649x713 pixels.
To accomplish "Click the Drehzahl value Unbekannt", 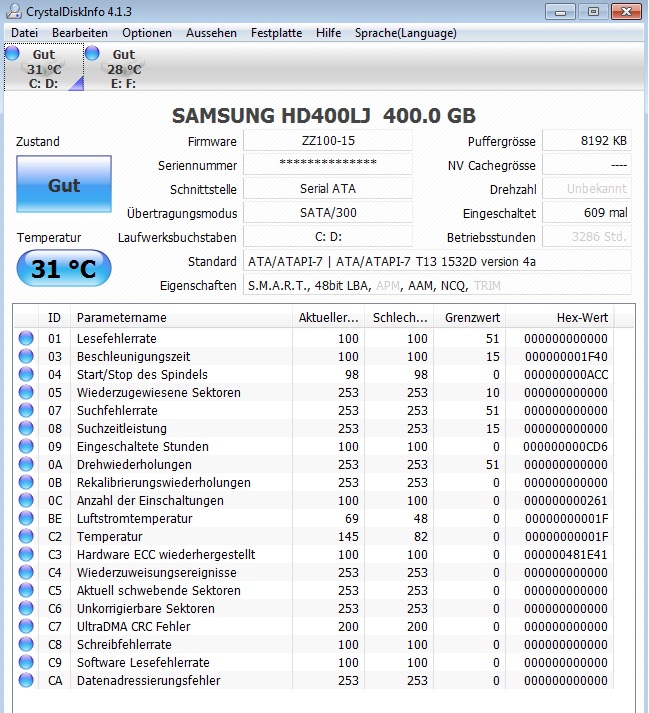I will pos(587,188).
